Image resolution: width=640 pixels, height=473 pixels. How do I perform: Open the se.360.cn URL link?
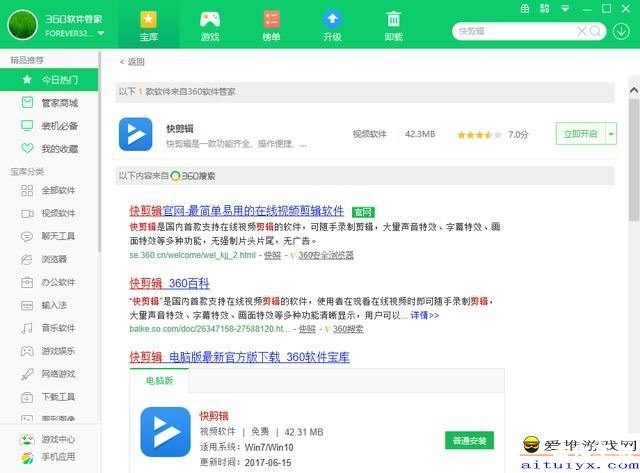click(192, 255)
